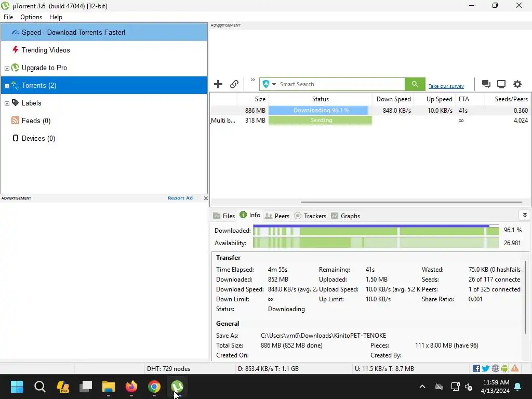Screen dimensions: 532x399
Task: Click the Twitter icon in status bar
Action: tap(486, 368)
